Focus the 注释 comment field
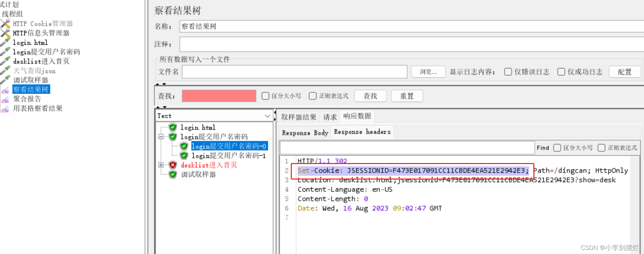Screen dimensions: 644x254 click(x=412, y=44)
